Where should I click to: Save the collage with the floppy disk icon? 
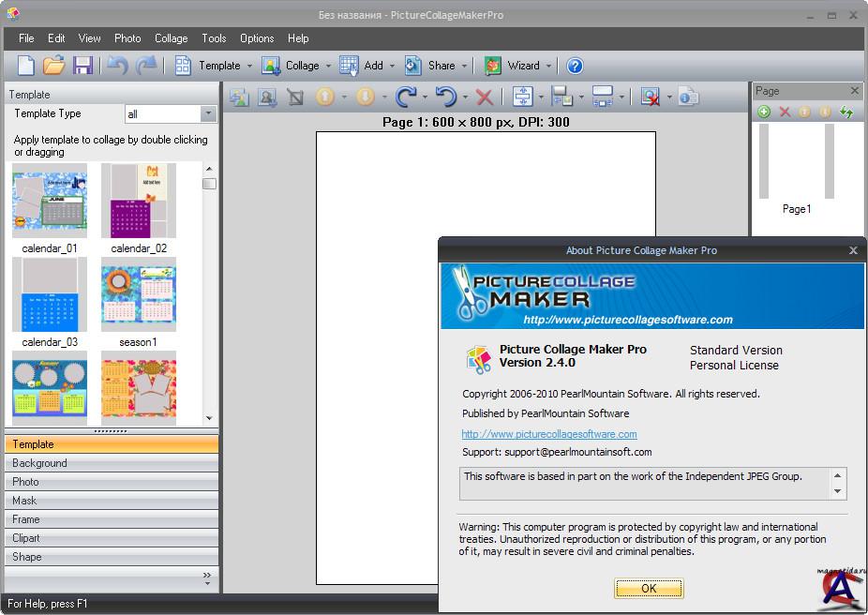point(82,66)
